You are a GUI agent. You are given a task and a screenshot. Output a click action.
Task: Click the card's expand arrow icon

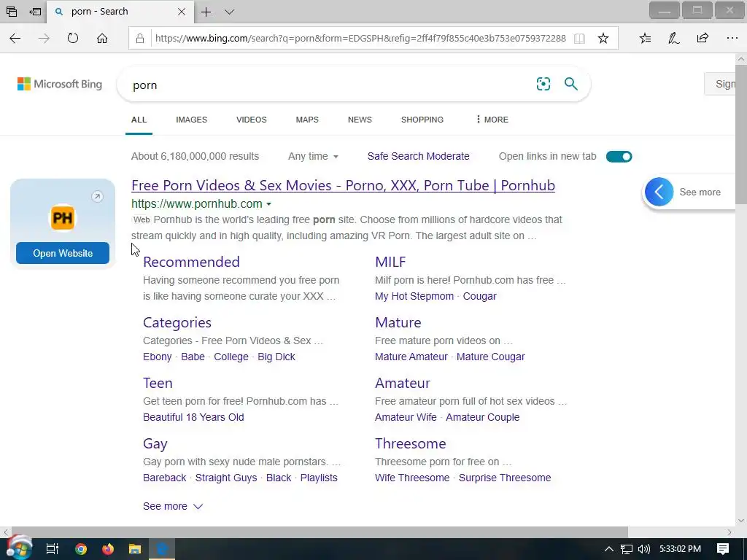pos(97,197)
